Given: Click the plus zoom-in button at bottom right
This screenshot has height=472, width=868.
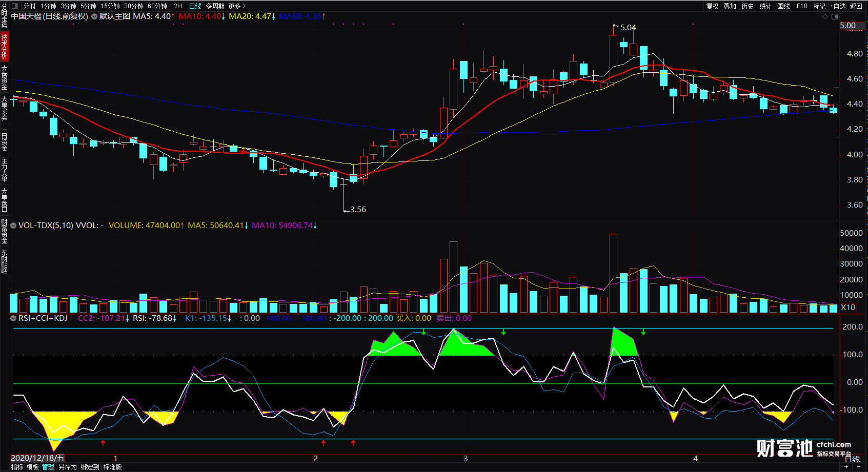Looking at the screenshot, I should [846, 467].
